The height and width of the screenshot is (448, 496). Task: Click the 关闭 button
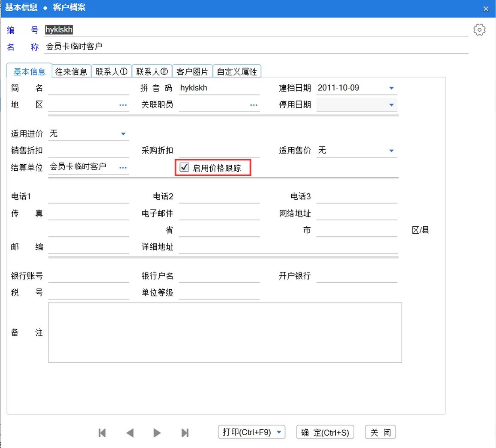pyautogui.click(x=380, y=432)
